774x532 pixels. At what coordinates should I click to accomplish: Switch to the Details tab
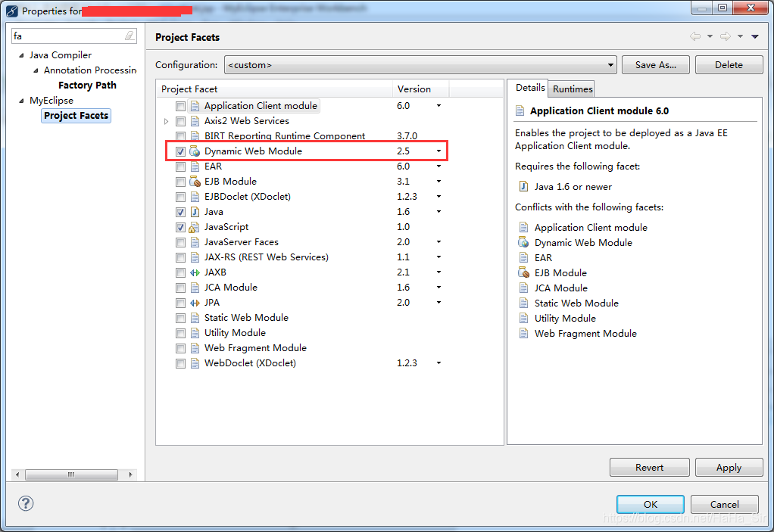click(529, 88)
